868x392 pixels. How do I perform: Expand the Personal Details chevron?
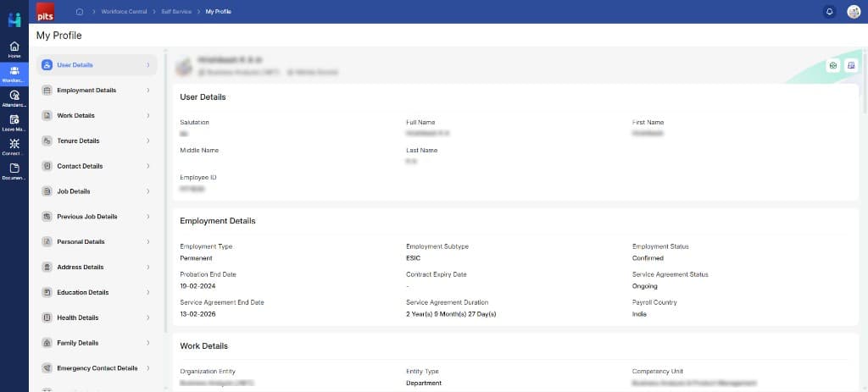point(147,241)
